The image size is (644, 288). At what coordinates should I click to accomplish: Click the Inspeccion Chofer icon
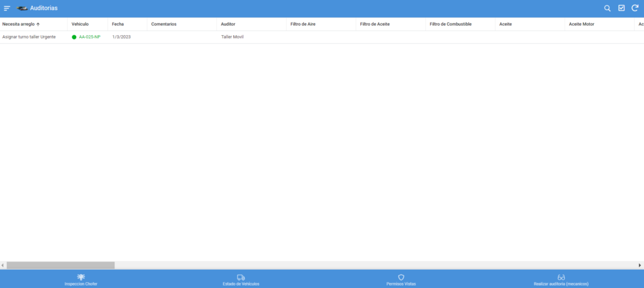point(80,277)
